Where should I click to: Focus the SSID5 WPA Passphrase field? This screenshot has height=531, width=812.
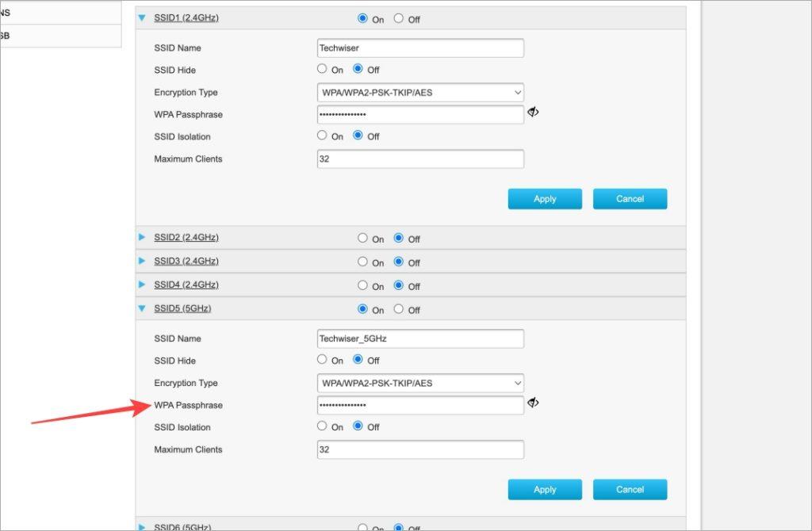tap(420, 405)
